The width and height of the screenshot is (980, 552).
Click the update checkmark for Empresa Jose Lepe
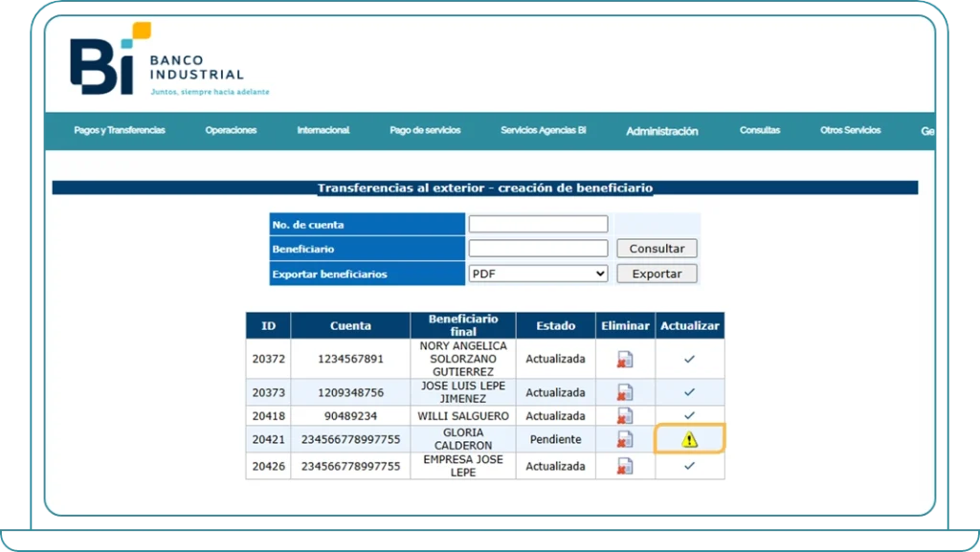[x=690, y=466]
